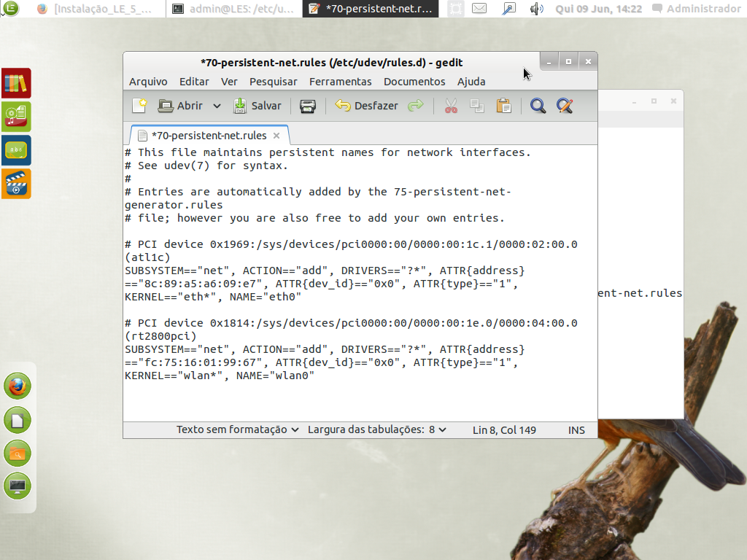Click the comment line See udev(7) for syntax

[206, 166]
